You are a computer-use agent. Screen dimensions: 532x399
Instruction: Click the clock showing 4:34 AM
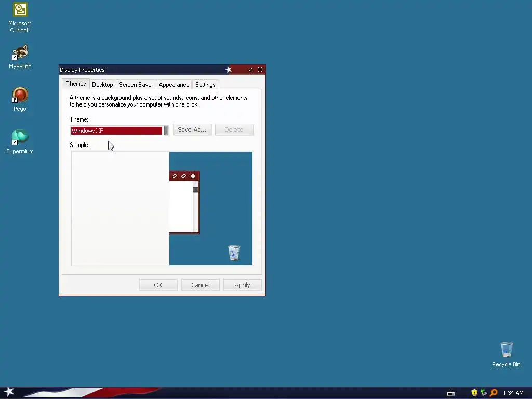click(x=513, y=393)
